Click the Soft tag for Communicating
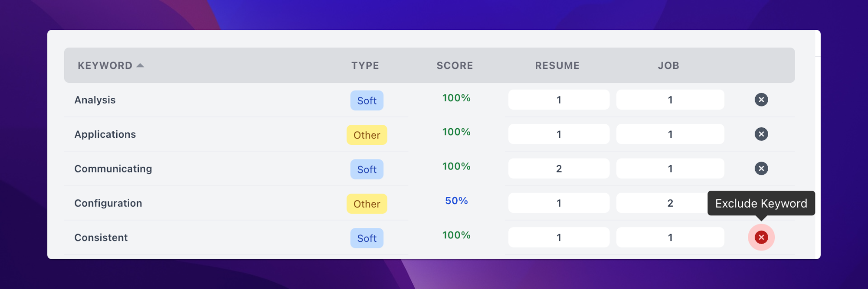868x289 pixels. click(366, 170)
